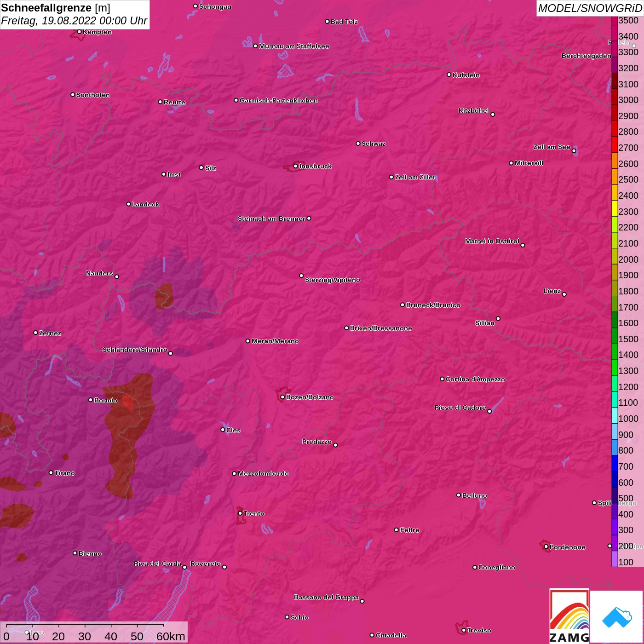Click the Kufstein marker dot
The image size is (644, 644).
tap(449, 75)
